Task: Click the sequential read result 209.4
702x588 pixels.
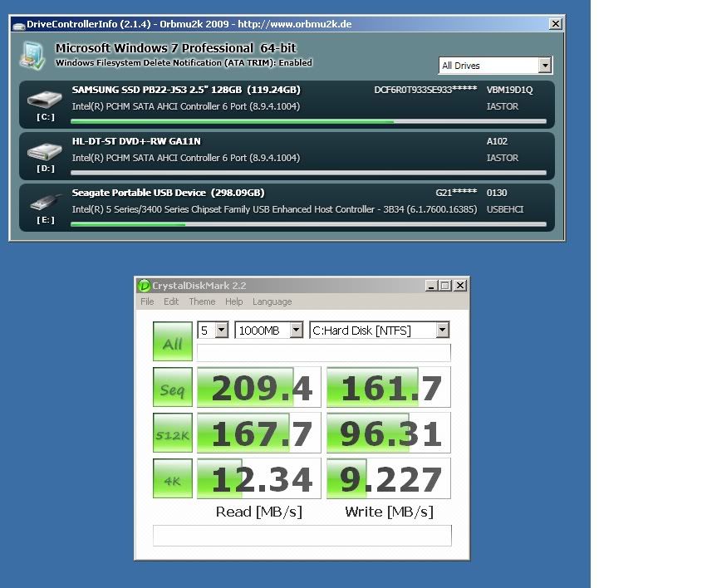Action: pyautogui.click(x=259, y=388)
